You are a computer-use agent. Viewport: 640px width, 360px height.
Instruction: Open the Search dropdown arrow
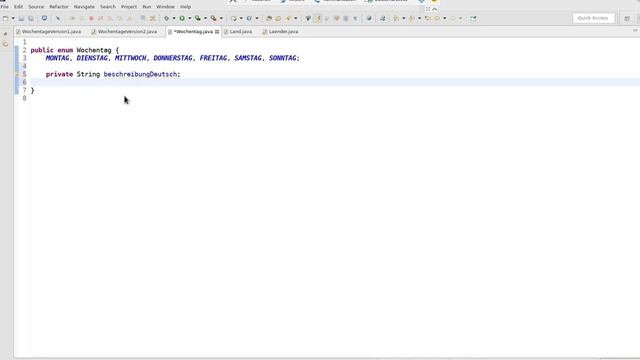point(296,18)
